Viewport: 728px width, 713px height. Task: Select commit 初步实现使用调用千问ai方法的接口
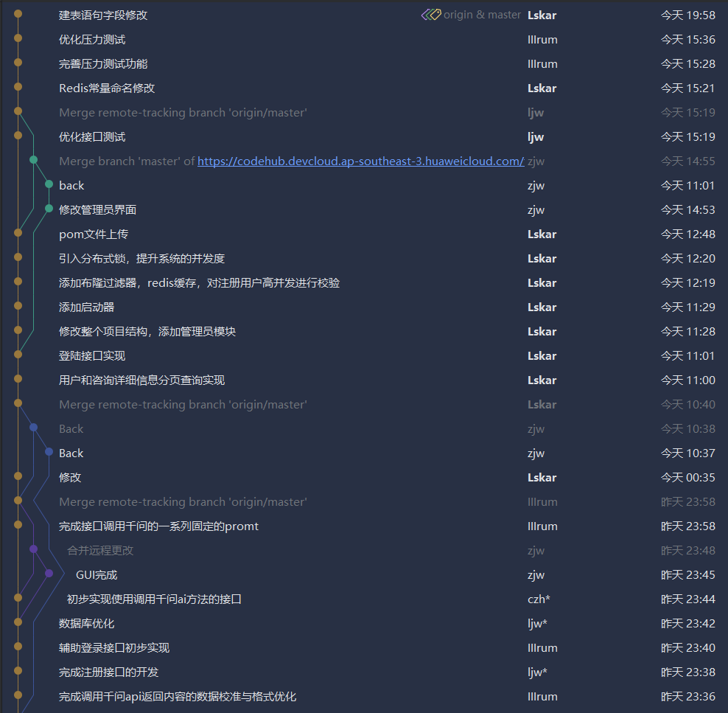coord(154,599)
